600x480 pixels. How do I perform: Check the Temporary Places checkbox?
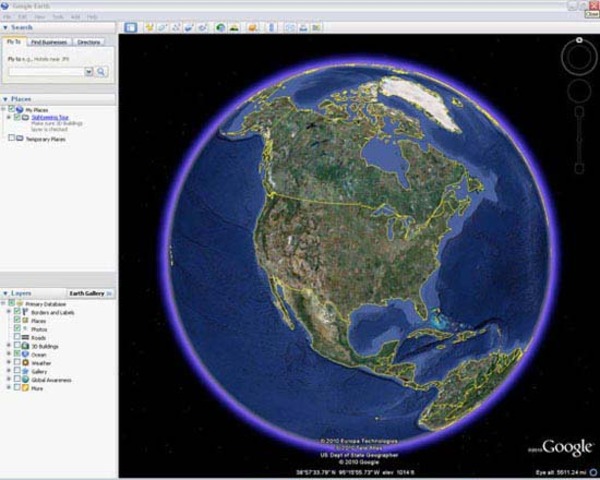pyautogui.click(x=11, y=137)
